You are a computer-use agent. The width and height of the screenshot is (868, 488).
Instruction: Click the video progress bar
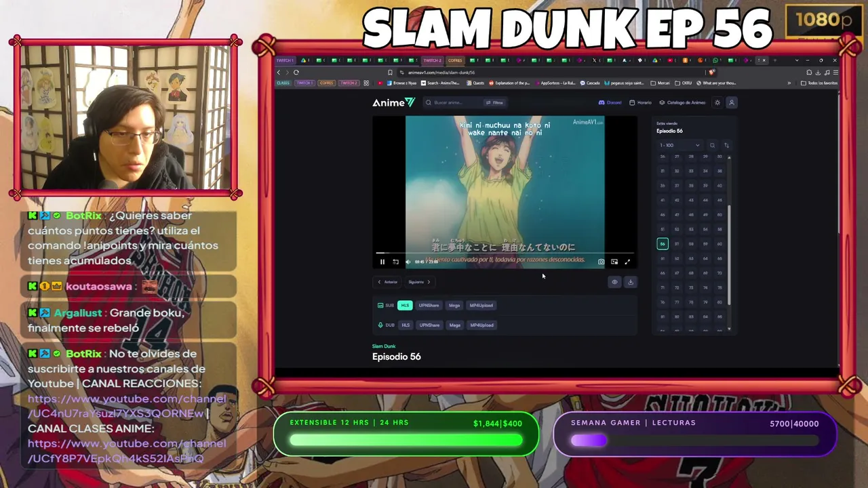coord(505,253)
